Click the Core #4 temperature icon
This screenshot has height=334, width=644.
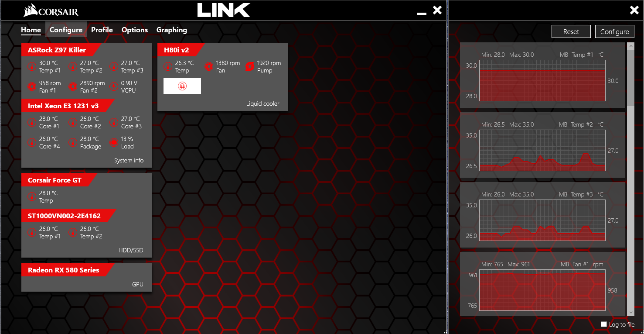click(32, 142)
